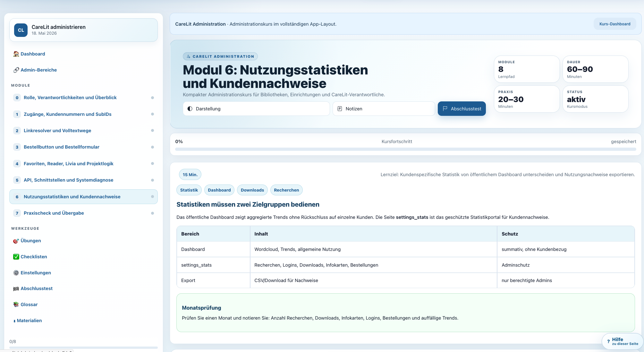This screenshot has width=644, height=352.
Task: Click the module number 3 badge
Action: tap(17, 147)
